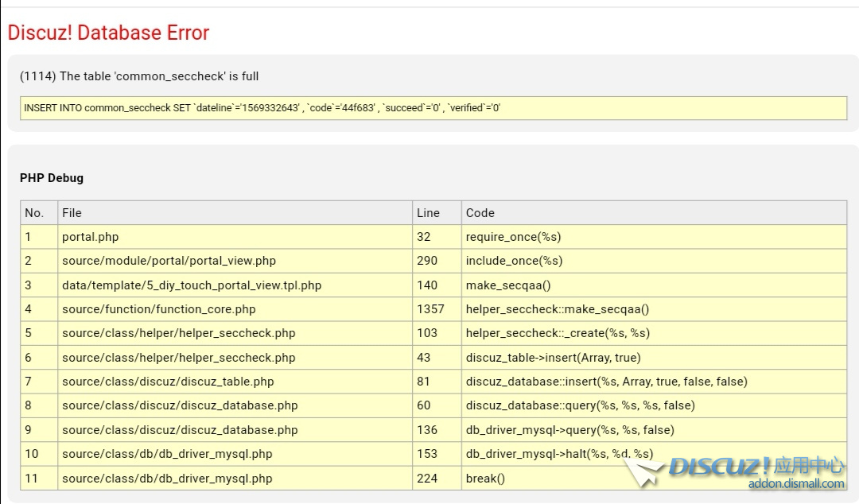
Task: Select the source/module/portal/portal_view.php entry
Action: (169, 261)
